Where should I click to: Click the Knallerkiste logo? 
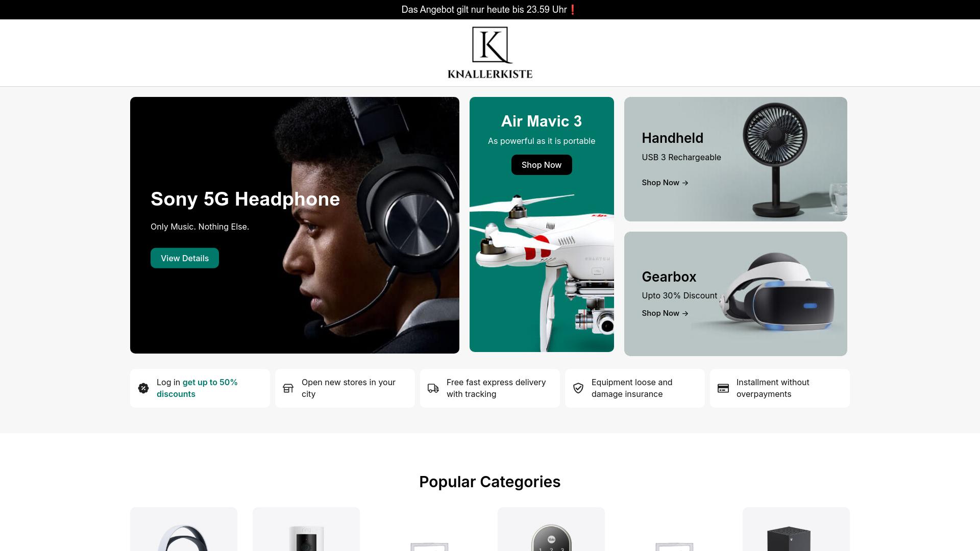(490, 53)
